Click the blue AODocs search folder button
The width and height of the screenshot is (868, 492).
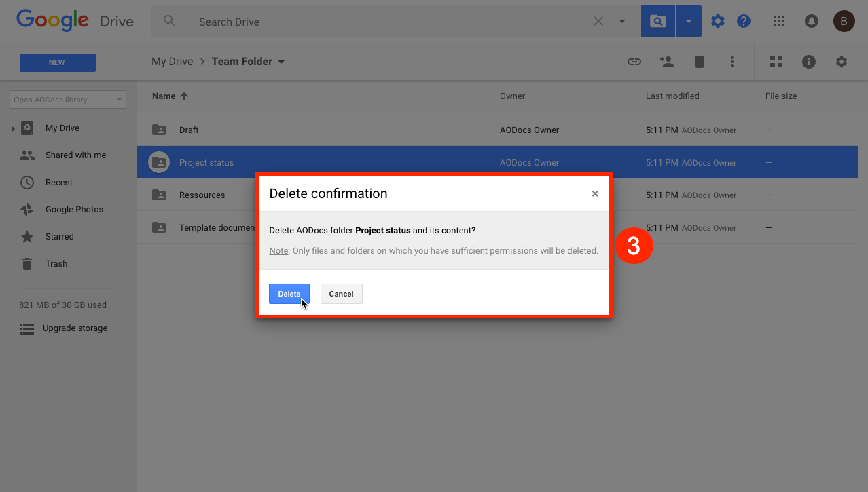(x=658, y=22)
